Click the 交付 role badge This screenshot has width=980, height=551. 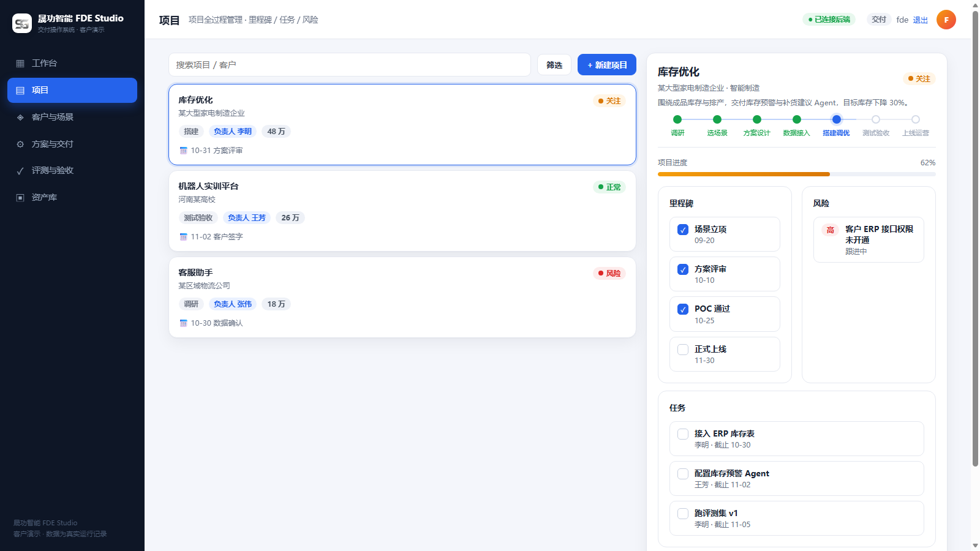coord(879,20)
